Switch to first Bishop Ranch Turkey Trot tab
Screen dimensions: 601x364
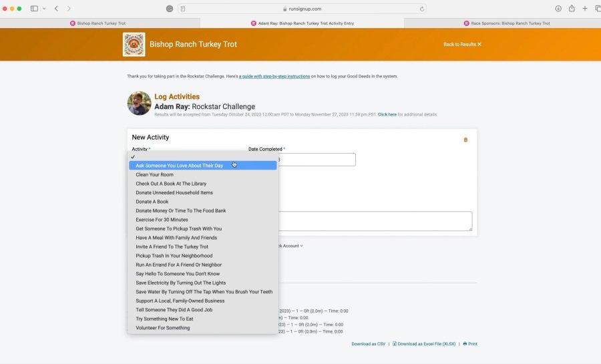(101, 23)
